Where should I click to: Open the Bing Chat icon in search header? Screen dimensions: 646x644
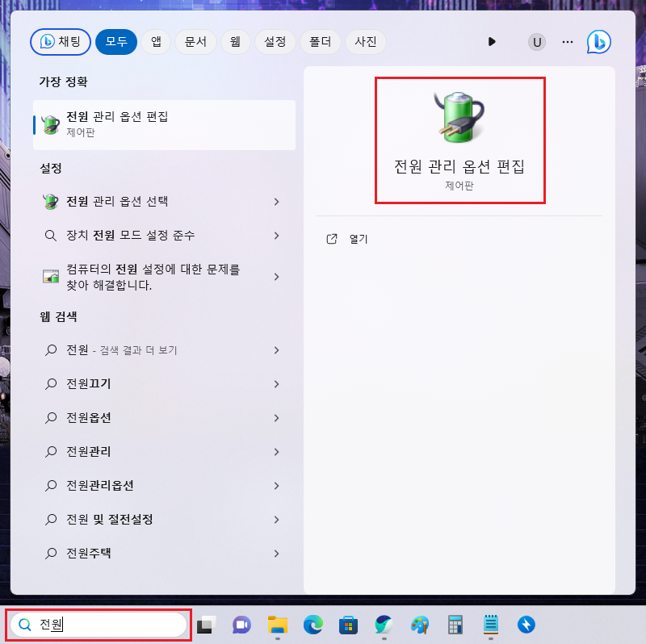598,41
